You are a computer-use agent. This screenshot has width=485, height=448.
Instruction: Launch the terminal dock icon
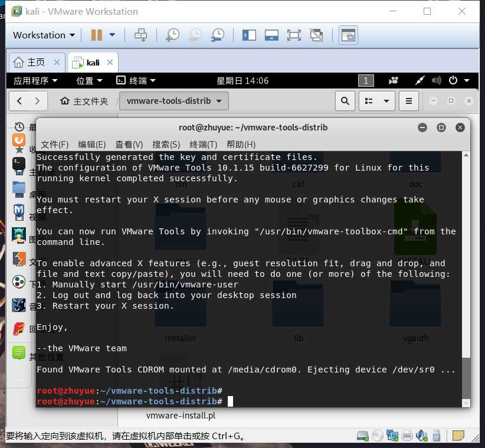click(x=19, y=164)
